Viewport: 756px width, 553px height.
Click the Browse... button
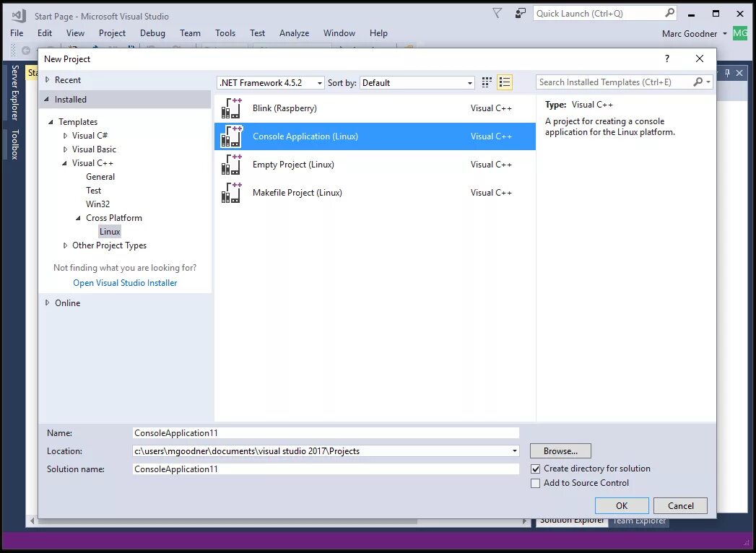coord(560,451)
